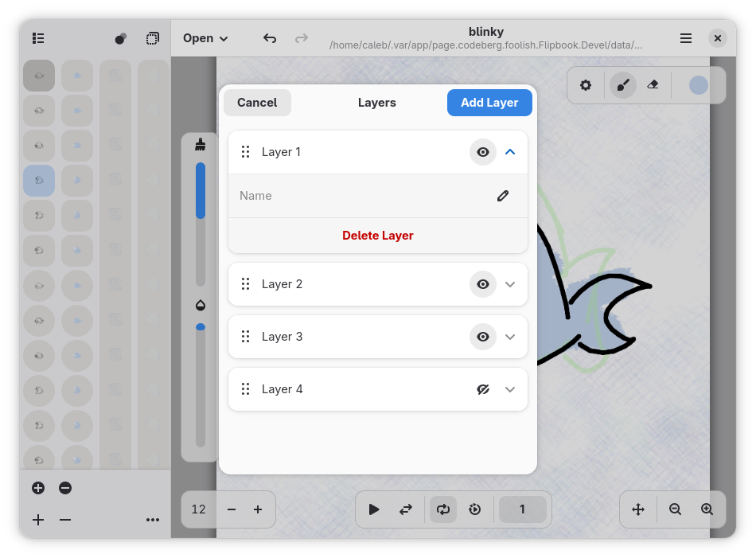Select the Eraser tool
Viewport: 756px width, 558px height.
click(653, 85)
